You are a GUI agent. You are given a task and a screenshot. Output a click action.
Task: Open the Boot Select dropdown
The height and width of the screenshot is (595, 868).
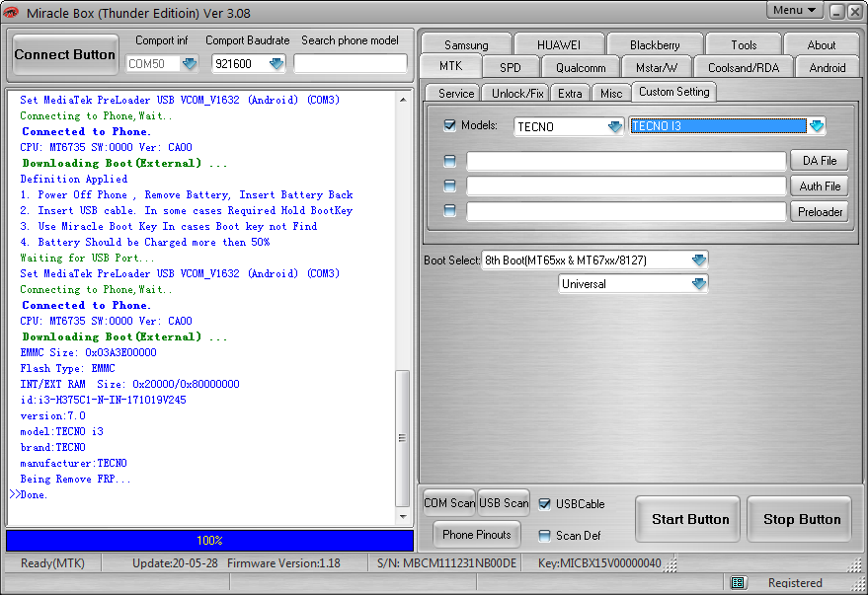point(699,260)
